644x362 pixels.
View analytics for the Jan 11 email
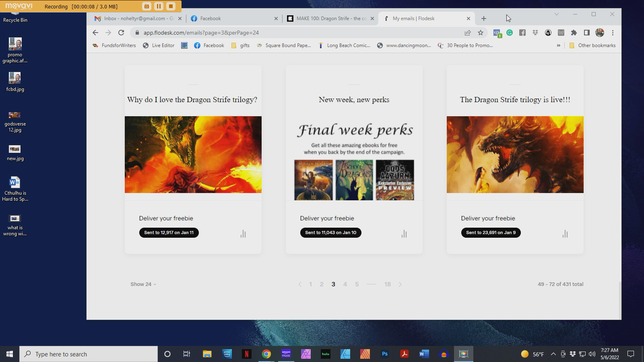(x=243, y=234)
